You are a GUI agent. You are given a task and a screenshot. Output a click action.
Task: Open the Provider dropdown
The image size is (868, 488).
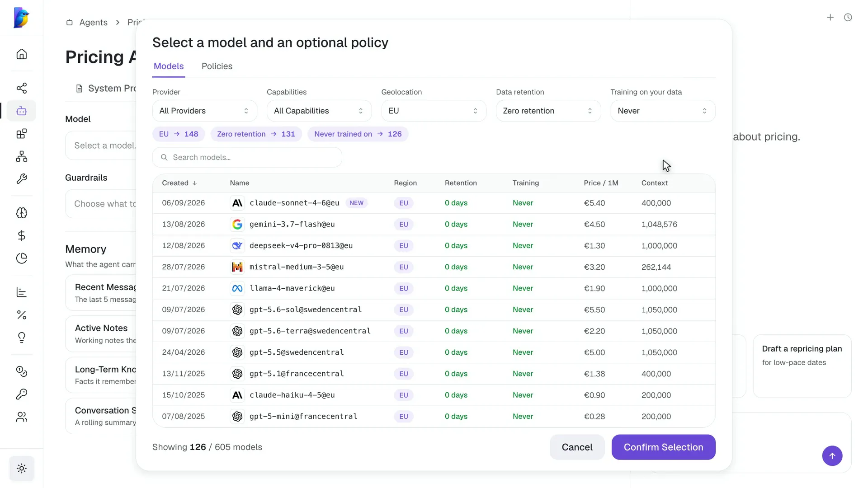pyautogui.click(x=205, y=111)
